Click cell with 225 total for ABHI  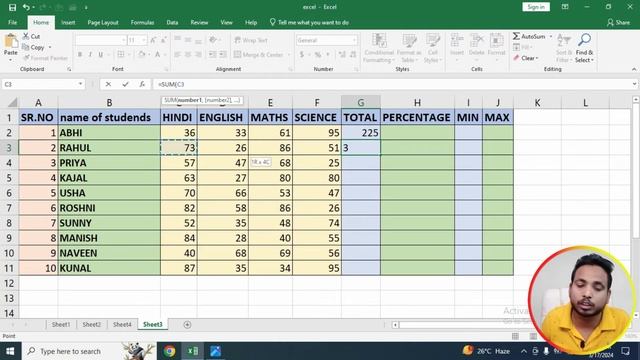361,133
